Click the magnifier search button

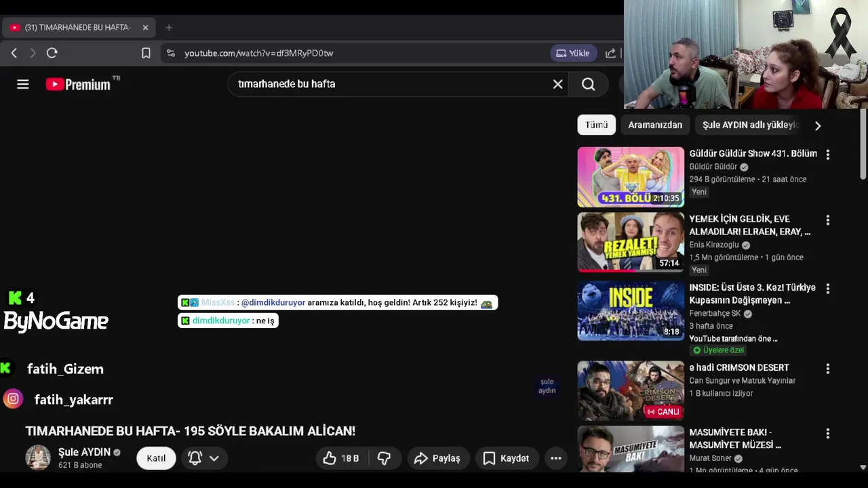589,84
